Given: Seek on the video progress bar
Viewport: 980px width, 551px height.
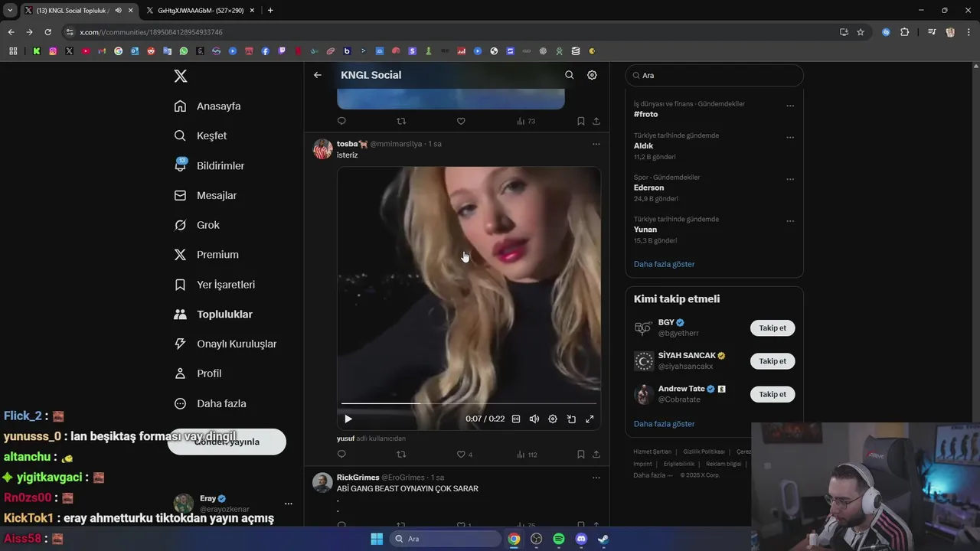Looking at the screenshot, I should pyautogui.click(x=469, y=403).
